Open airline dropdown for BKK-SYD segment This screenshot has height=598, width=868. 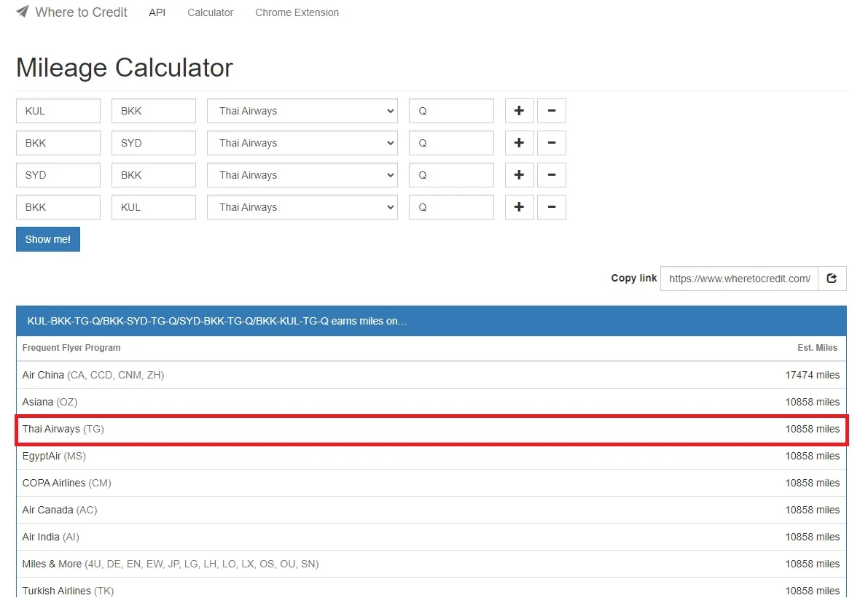pyautogui.click(x=302, y=143)
